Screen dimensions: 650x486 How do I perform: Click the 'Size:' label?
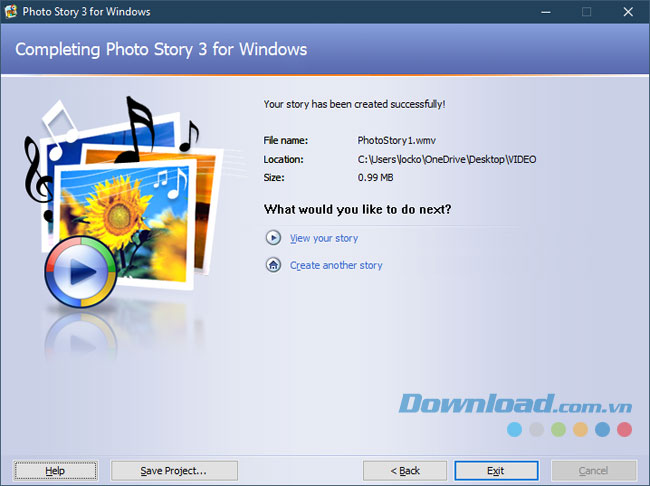click(x=274, y=177)
